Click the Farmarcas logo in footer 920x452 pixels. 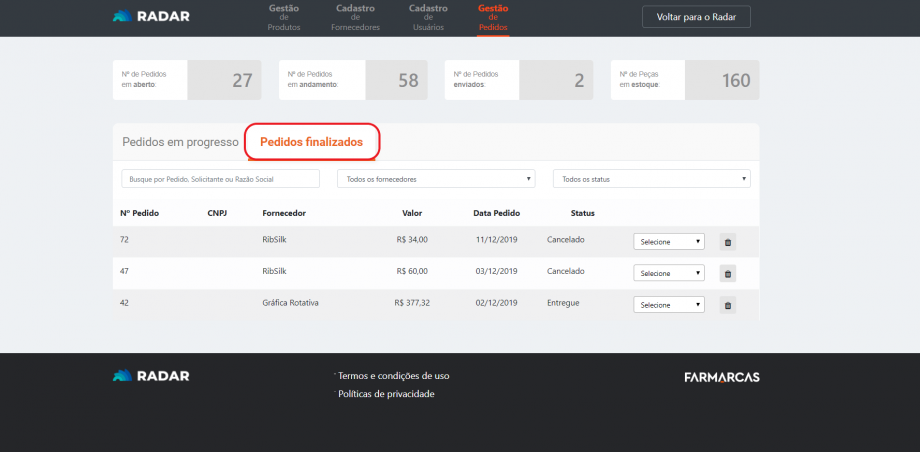(x=721, y=377)
